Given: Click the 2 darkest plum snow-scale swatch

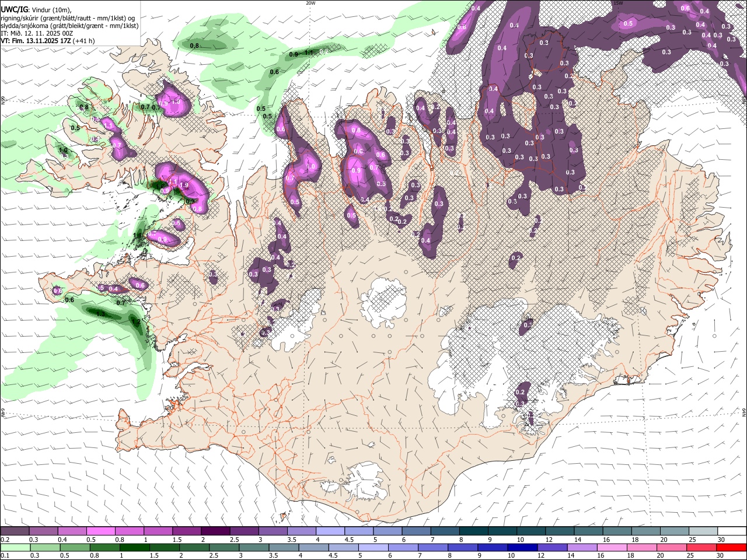Looking at the screenshot, I should (215, 531).
